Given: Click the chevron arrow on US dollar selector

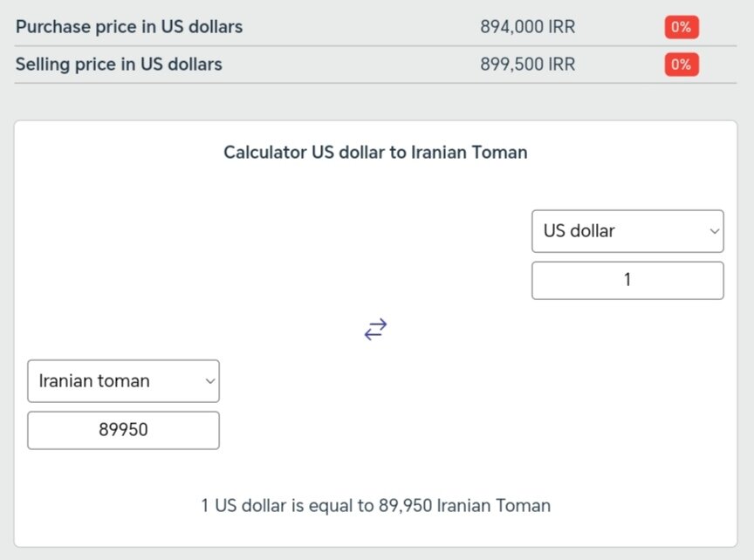Looking at the screenshot, I should tap(715, 231).
